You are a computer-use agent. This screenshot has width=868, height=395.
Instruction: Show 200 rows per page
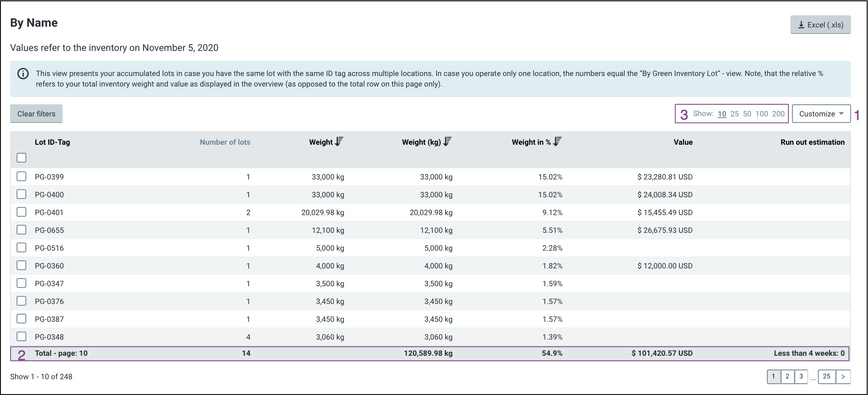[778, 114]
